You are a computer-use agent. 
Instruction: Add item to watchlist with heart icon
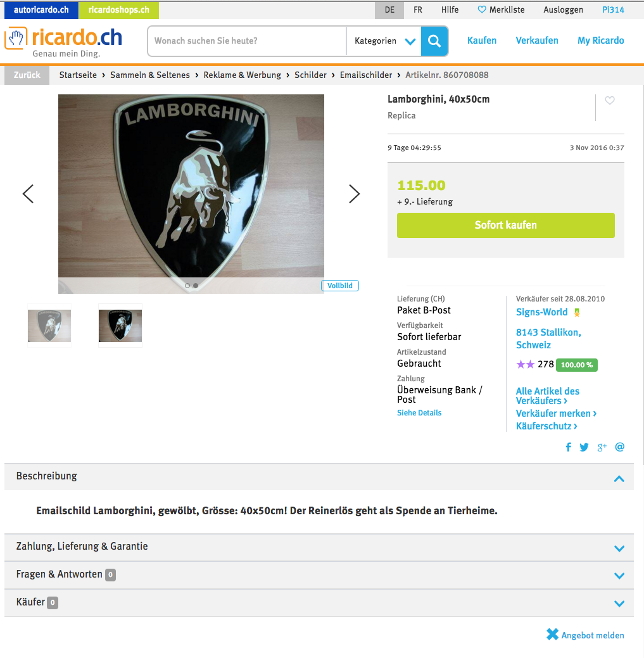point(610,101)
